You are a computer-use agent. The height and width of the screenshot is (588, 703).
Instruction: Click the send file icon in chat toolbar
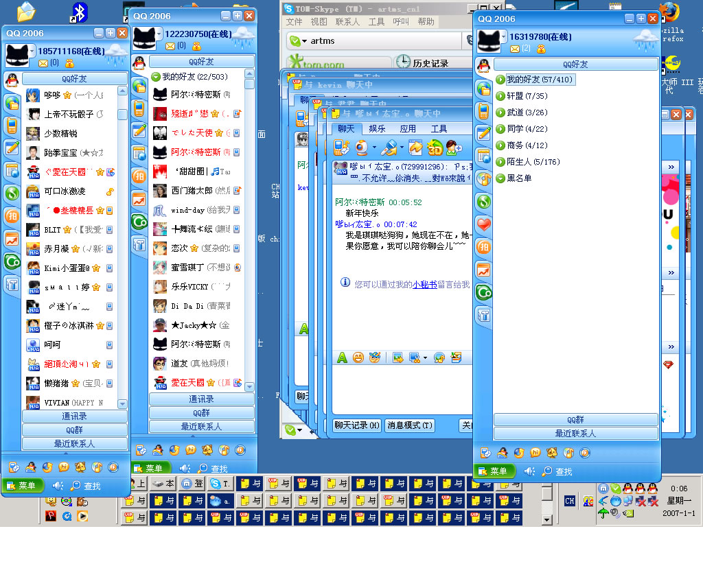[415, 147]
